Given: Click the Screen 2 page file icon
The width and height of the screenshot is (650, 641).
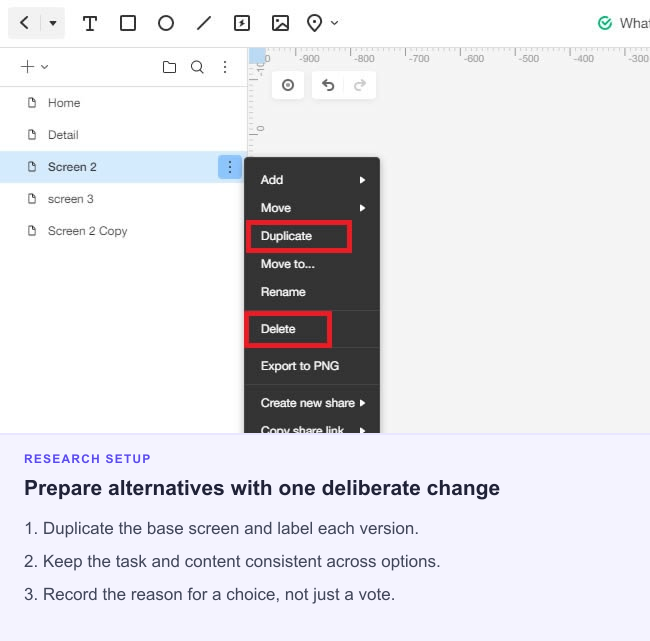Looking at the screenshot, I should [32, 167].
